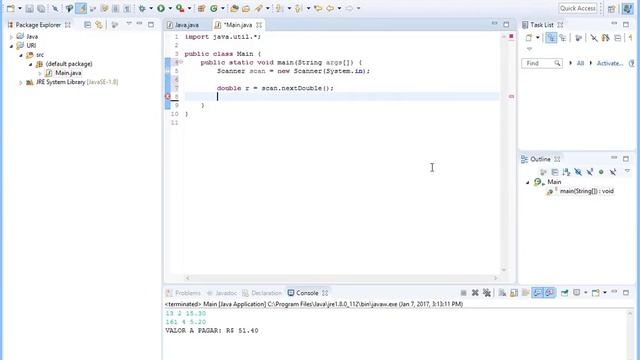Image resolution: width=640 pixels, height=360 pixels.
Task: Open the Package Explorer view menu
Action: (129, 24)
